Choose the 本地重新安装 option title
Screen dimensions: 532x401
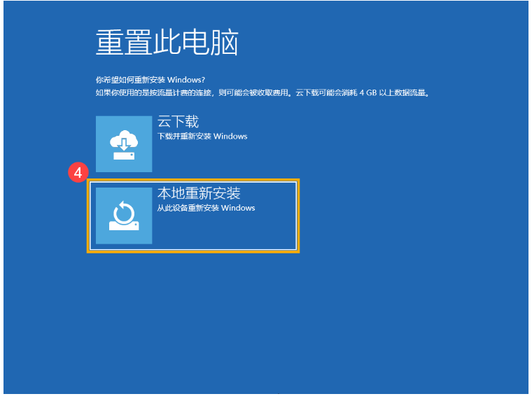click(x=199, y=193)
